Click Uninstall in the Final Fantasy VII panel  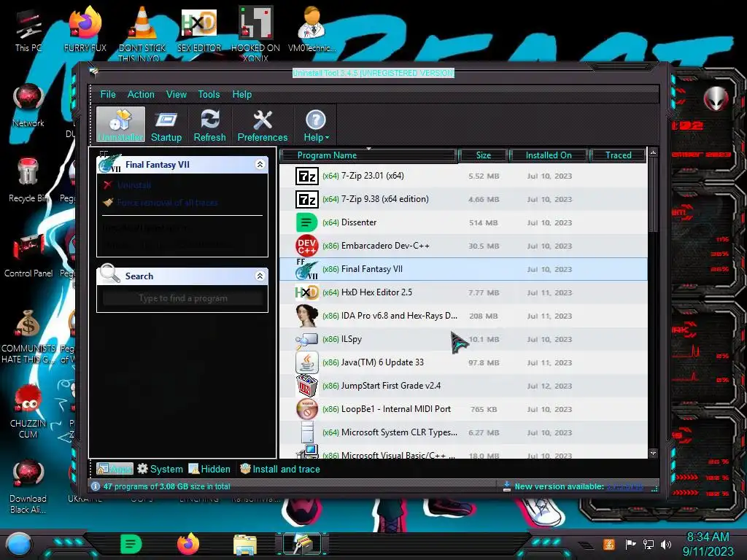tap(134, 184)
